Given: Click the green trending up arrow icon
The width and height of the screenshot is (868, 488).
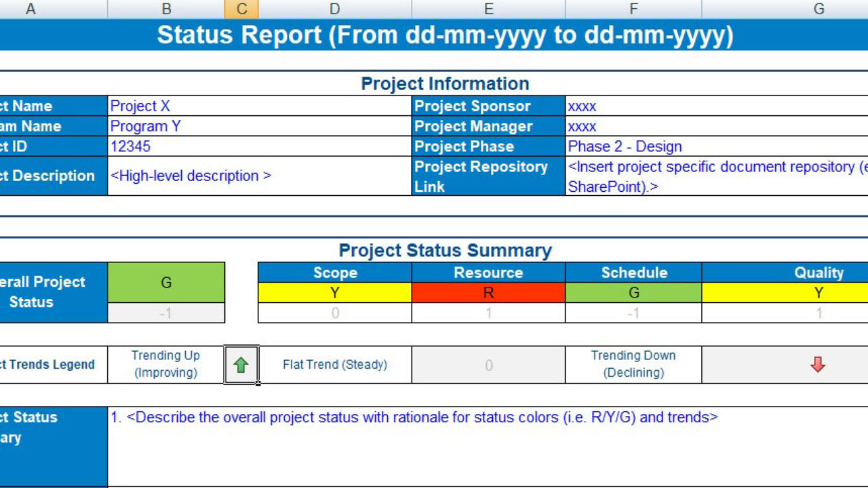Looking at the screenshot, I should click(x=241, y=365).
